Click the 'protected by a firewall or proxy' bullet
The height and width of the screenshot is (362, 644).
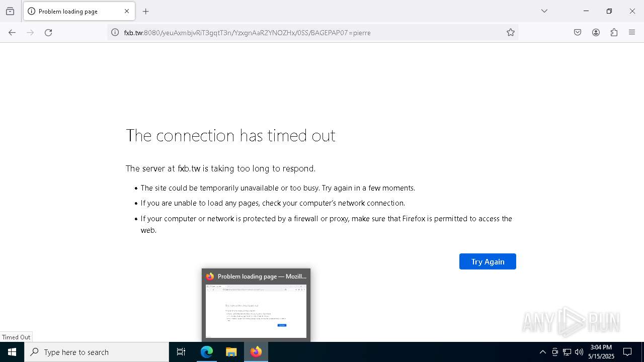coord(326,224)
